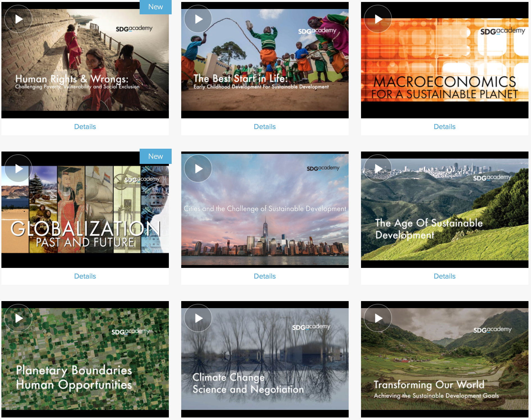This screenshot has width=531, height=420.
Task: Click the New badge on Human Rights course
Action: [x=155, y=7]
